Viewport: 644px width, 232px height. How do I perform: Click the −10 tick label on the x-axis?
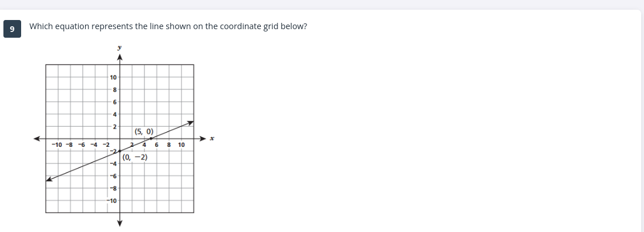click(x=57, y=145)
